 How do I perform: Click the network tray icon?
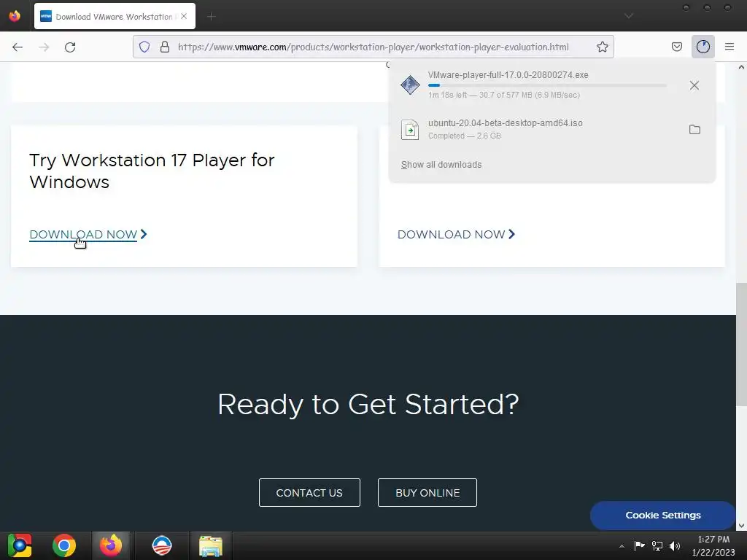(657, 545)
